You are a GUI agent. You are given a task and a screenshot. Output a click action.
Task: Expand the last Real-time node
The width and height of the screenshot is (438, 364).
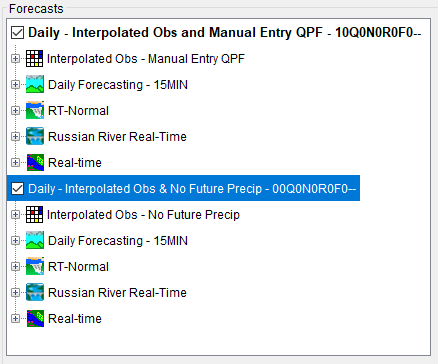click(15, 319)
